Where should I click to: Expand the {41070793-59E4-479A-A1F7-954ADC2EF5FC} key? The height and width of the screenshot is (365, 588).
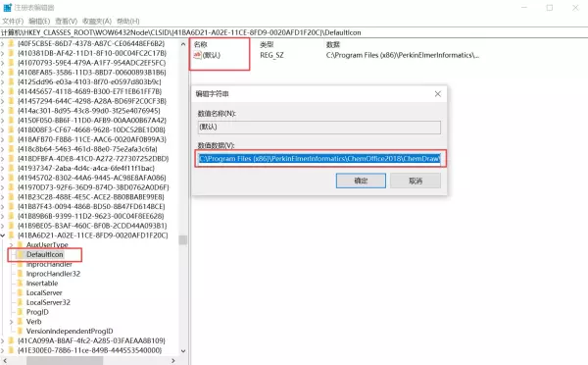pyautogui.click(x=3, y=63)
